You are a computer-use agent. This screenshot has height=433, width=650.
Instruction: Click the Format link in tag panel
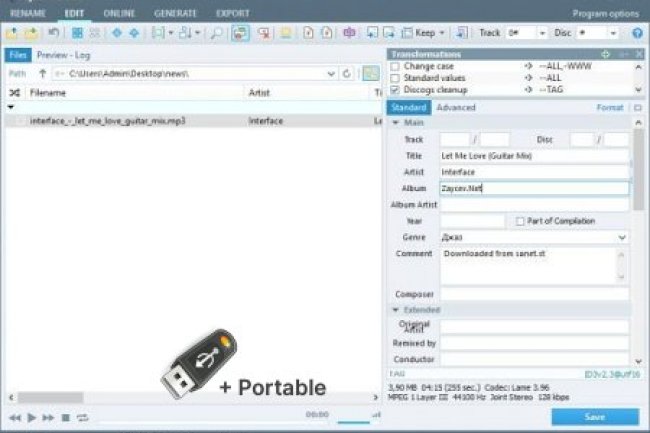click(609, 108)
